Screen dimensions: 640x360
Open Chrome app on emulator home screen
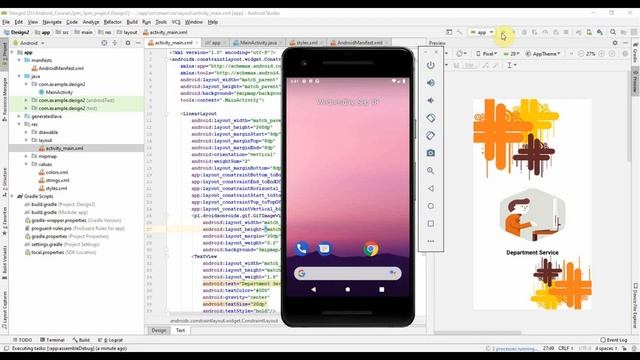pyautogui.click(x=371, y=249)
